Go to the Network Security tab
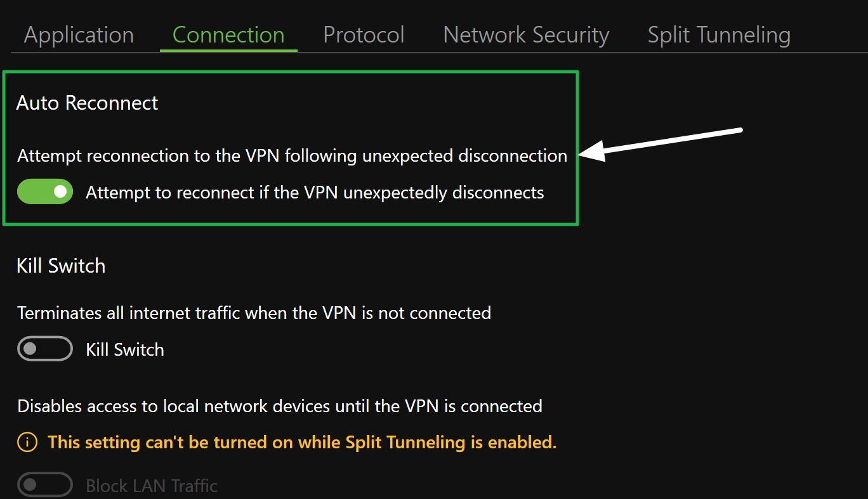The image size is (868, 499). coord(525,35)
